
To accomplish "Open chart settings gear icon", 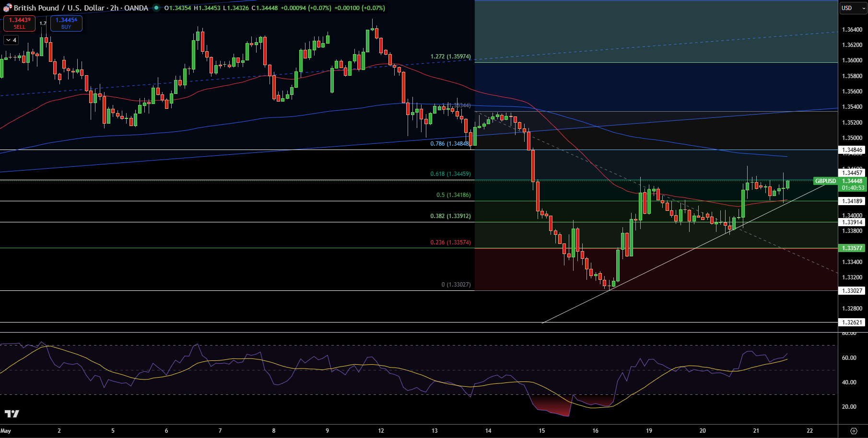I will coord(854,431).
